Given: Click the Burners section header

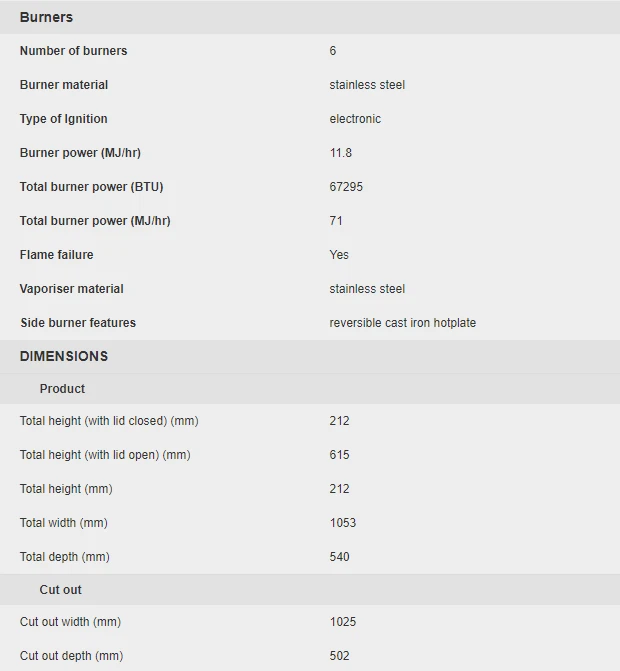Looking at the screenshot, I should tap(46, 17).
